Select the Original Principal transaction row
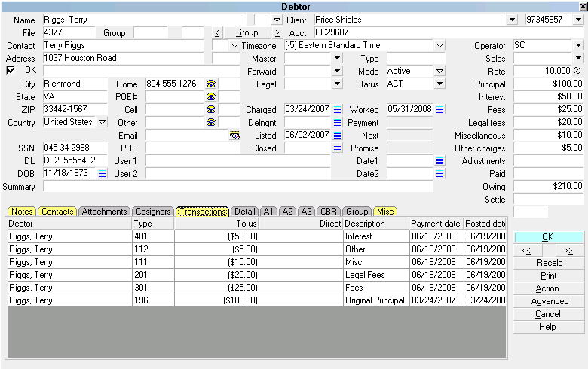 click(x=257, y=300)
